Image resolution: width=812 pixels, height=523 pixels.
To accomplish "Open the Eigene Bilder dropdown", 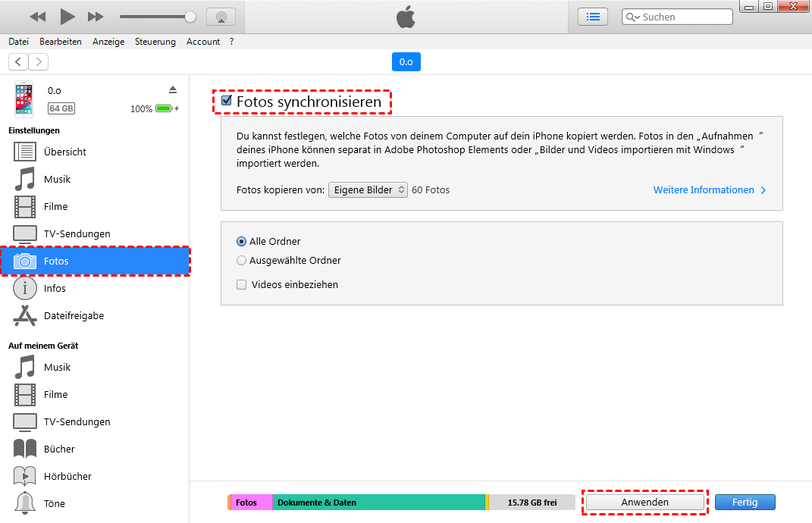I will point(368,190).
